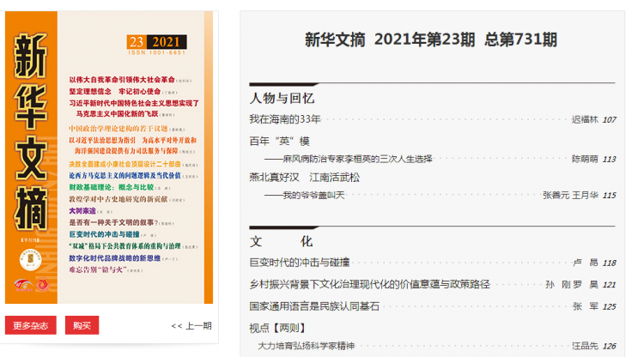Click cover headline 论西方马克思主义的问题逻辑及当代价值
The width and height of the screenshot is (644, 357).
pyautogui.click(x=125, y=176)
